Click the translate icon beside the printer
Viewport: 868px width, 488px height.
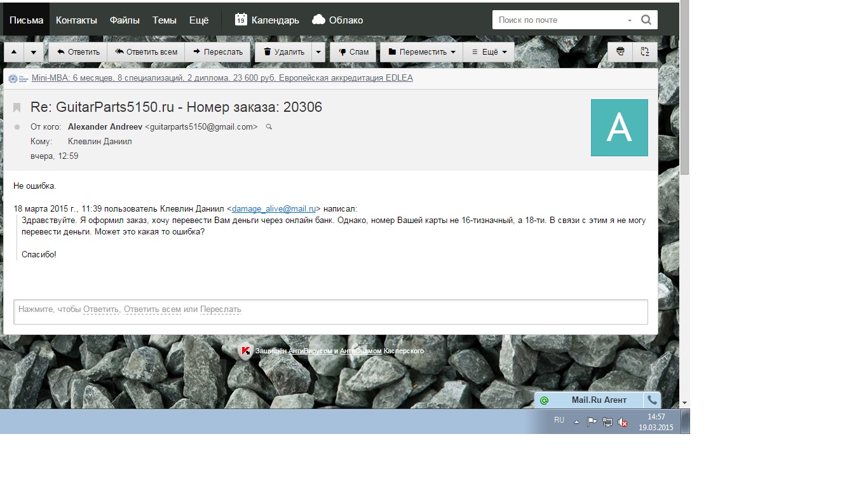click(645, 52)
